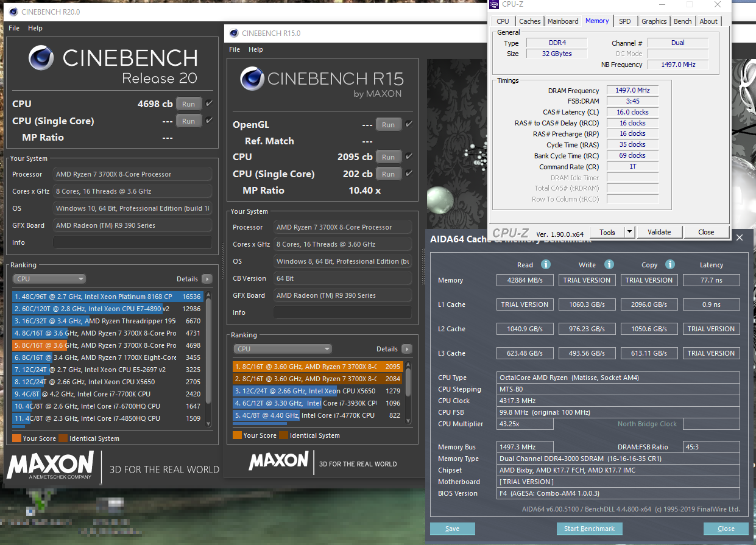
Task: Click the Cinebench R20 sphere logo
Action: [42, 59]
